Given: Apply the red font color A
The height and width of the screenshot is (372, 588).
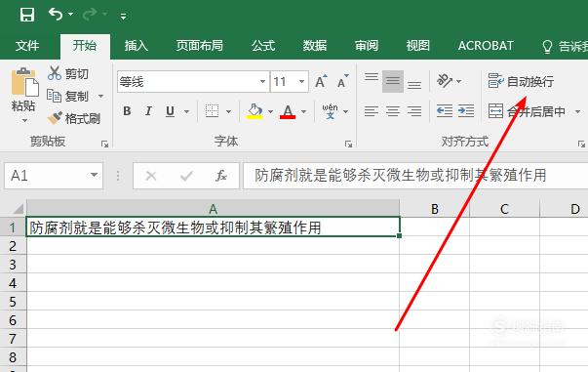Looking at the screenshot, I should (288, 111).
